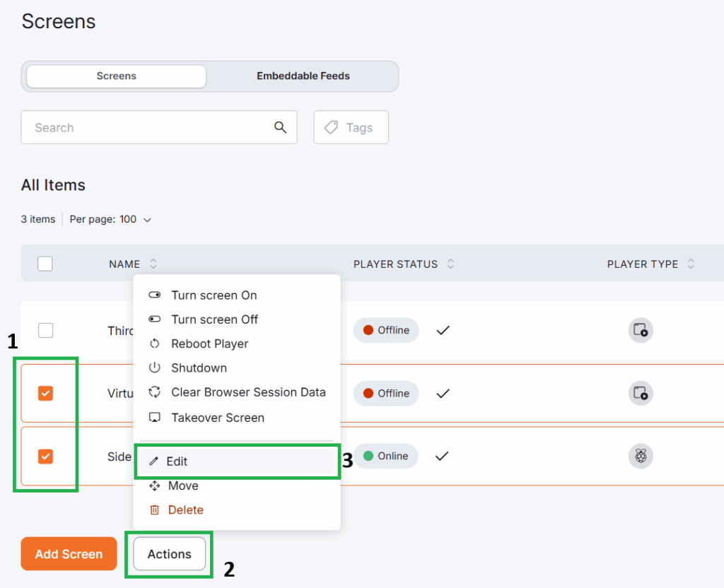Click checkmark icon beside Online status
This screenshot has width=724, height=588.
[443, 456]
